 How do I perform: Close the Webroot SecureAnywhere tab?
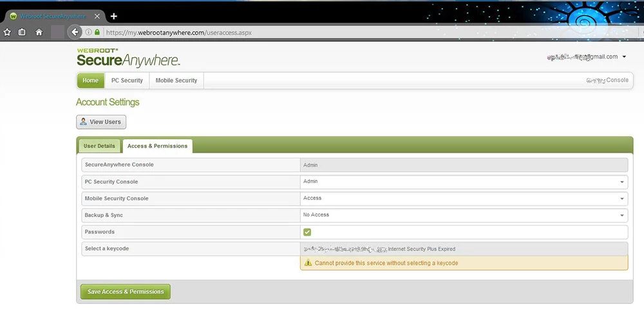97,17
